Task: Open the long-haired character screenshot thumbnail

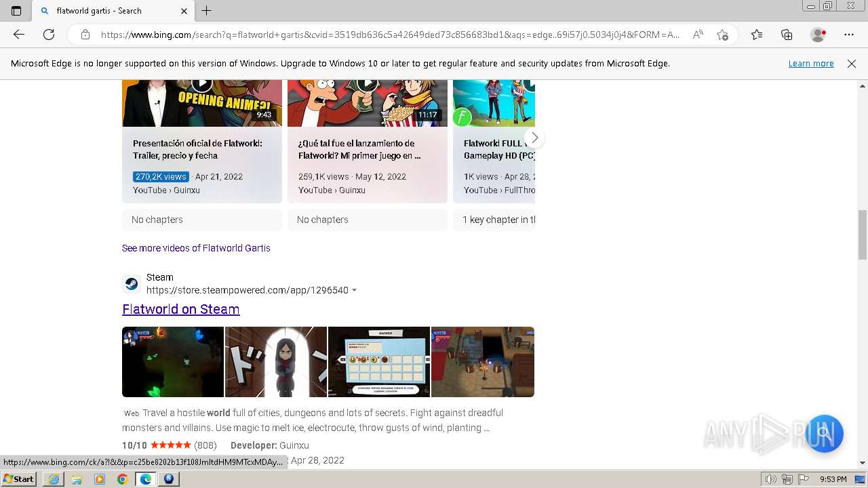Action: pos(276,362)
